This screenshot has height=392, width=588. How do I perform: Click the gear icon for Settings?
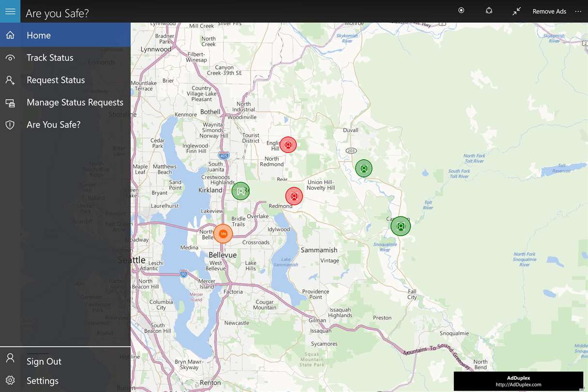pyautogui.click(x=10, y=380)
